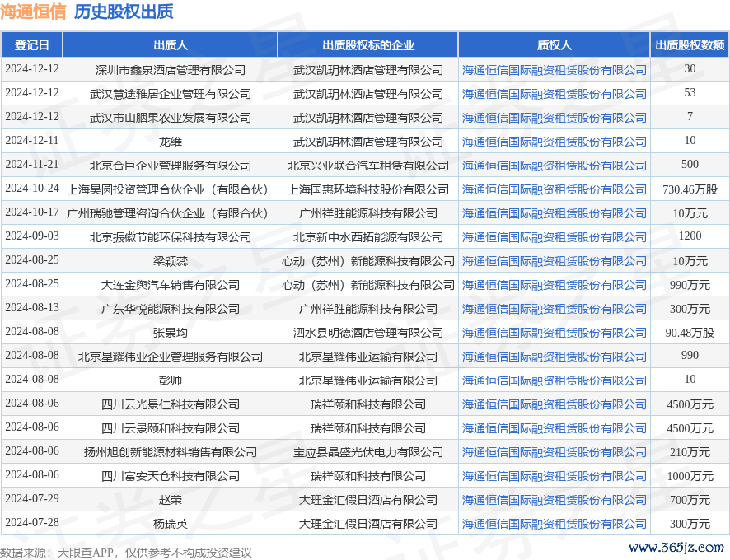Click the pledge amount 53
The image size is (730, 560).
tap(690, 92)
